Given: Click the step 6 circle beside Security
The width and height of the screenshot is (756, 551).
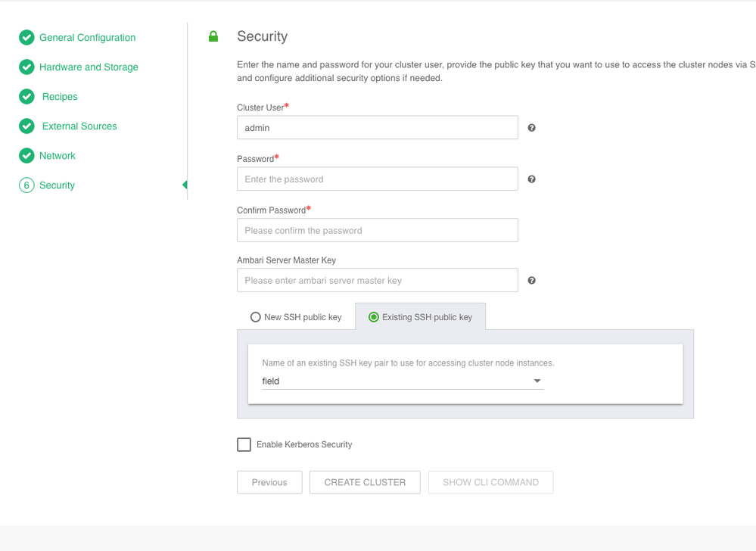Looking at the screenshot, I should click(x=26, y=185).
